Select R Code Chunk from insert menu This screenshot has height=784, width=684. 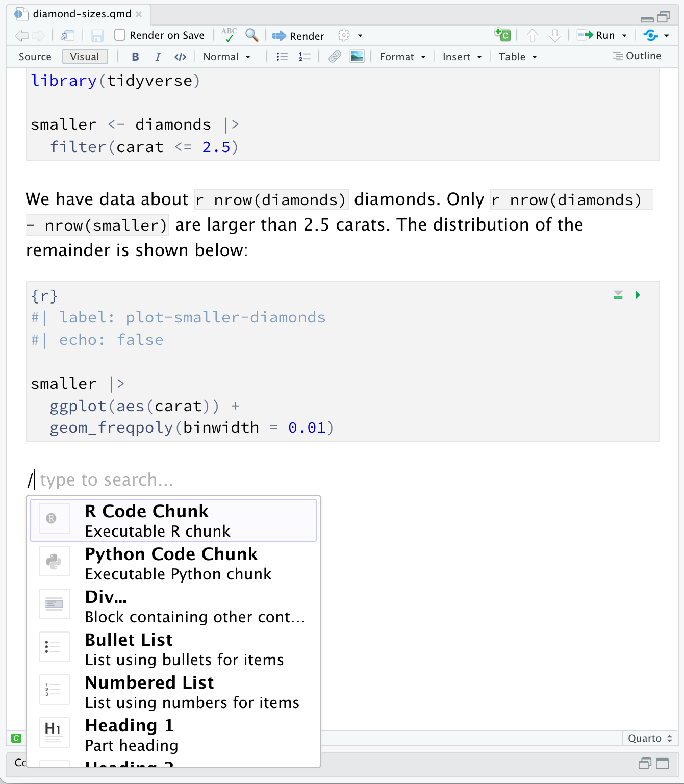[x=173, y=520]
